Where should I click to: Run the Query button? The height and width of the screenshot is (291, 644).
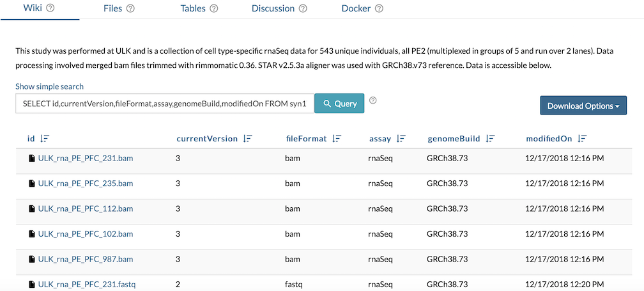pos(339,104)
